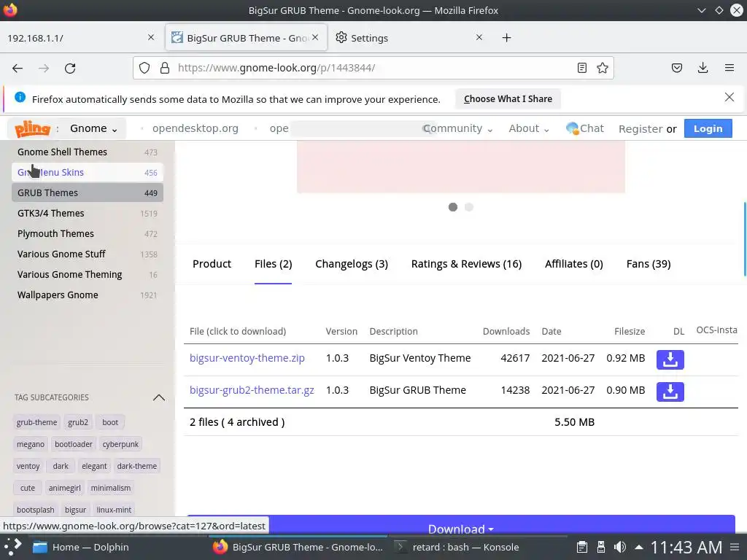Open the Firefox hamburger menu

pos(729,68)
